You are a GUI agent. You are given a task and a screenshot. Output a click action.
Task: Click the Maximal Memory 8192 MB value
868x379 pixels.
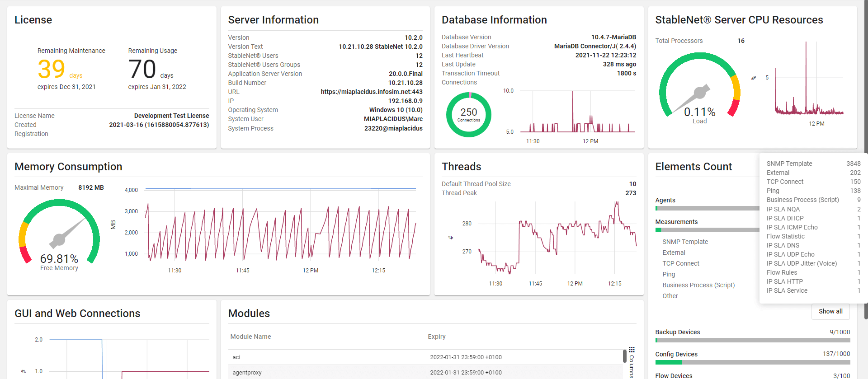tap(91, 187)
